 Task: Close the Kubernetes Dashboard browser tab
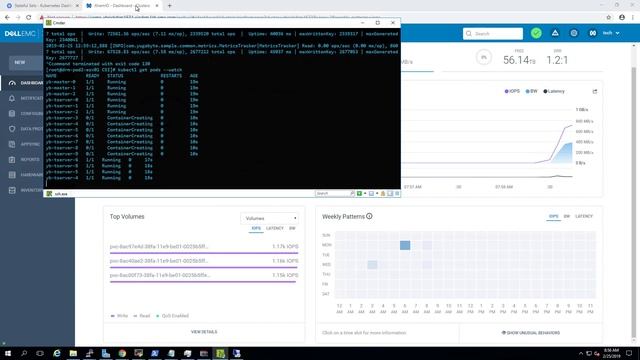(x=77, y=6)
